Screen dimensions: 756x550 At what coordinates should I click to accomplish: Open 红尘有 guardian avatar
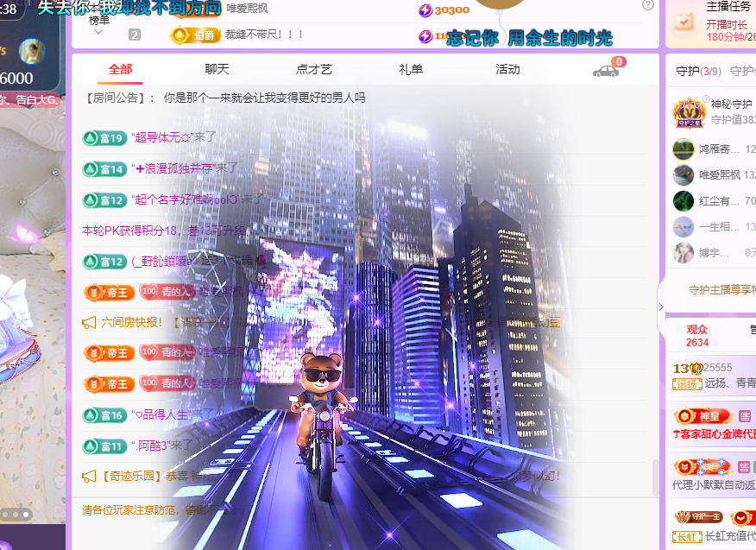tap(684, 201)
